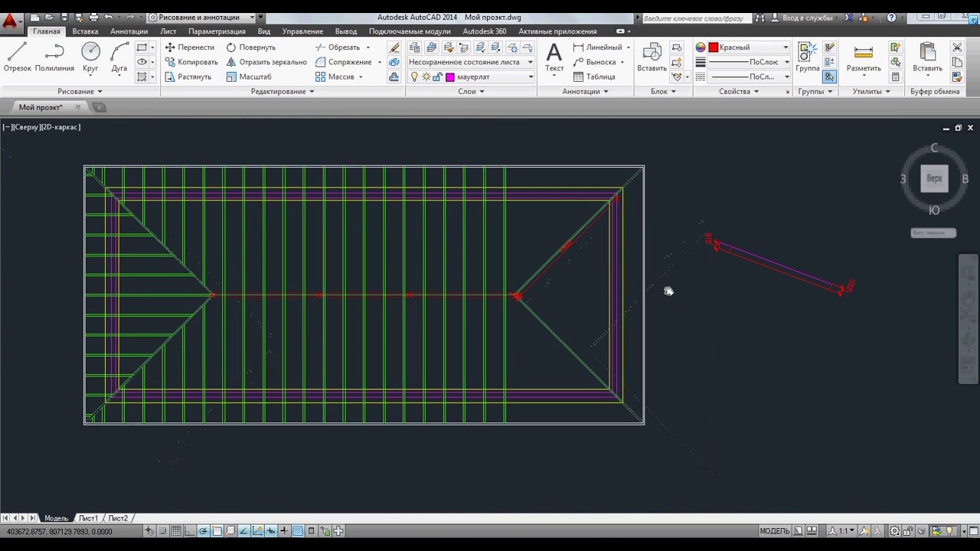The height and width of the screenshot is (551, 980).
Task: Select the Отрезок line tool
Action: (x=17, y=57)
